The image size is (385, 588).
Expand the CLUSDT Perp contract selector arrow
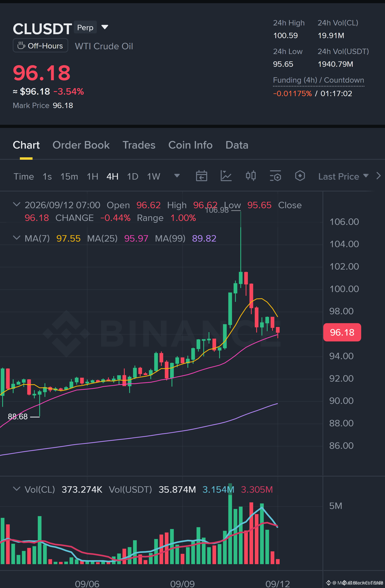pyautogui.click(x=105, y=27)
